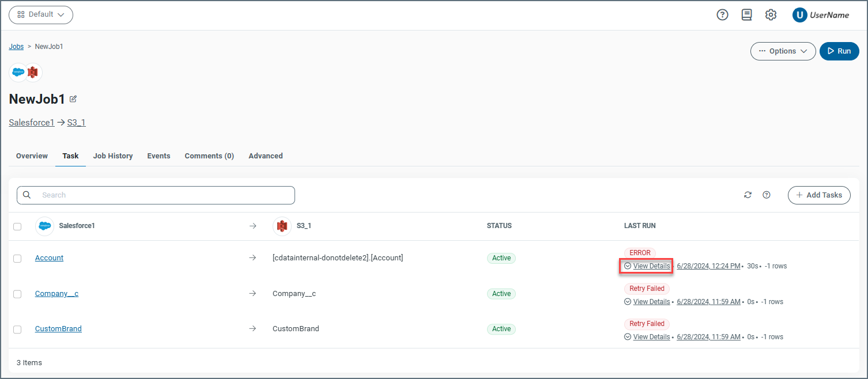Image resolution: width=868 pixels, height=379 pixels.
Task: Check the Account task checkbox
Action: click(x=17, y=259)
